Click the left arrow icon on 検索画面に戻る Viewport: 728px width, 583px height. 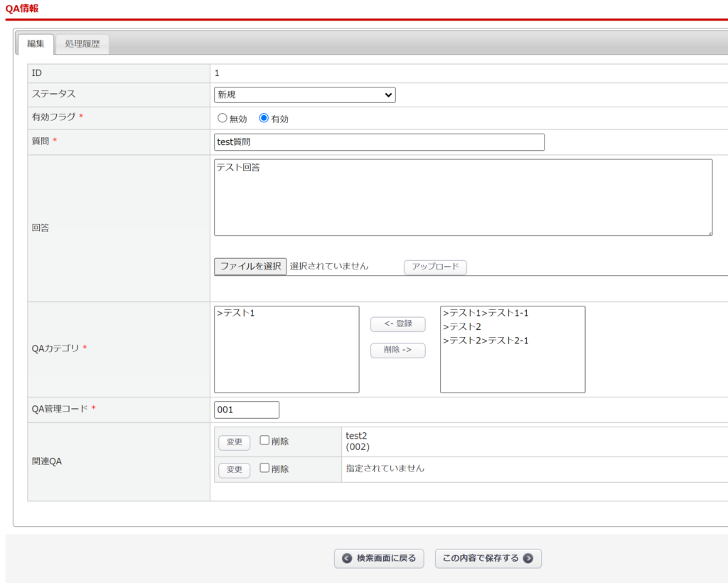(x=347, y=559)
